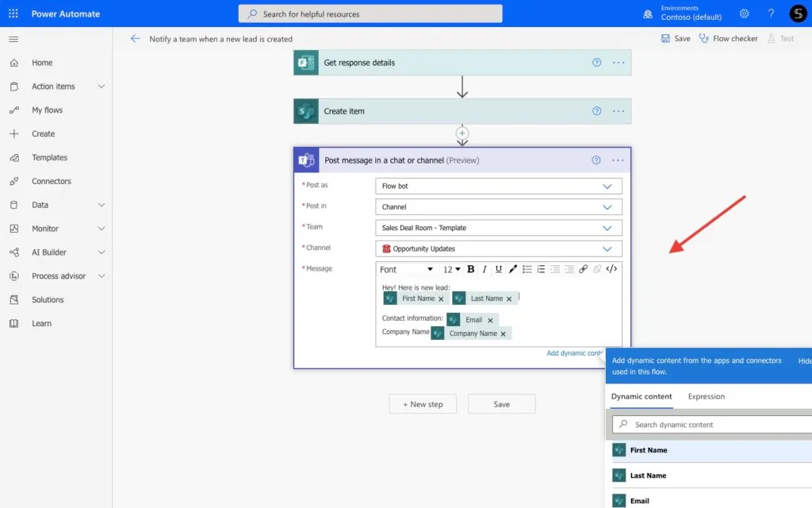Remove the Company Name token from message
The height and width of the screenshot is (508, 812).
[503, 334]
